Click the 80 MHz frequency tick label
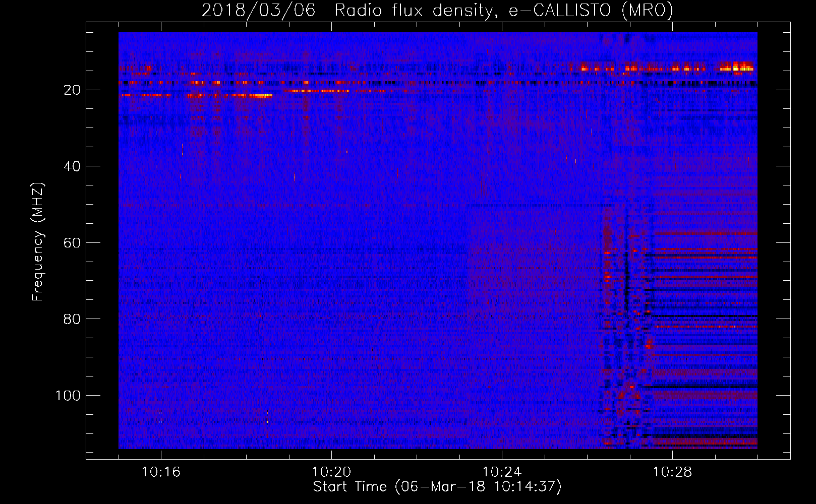This screenshot has width=816, height=504. (x=73, y=319)
